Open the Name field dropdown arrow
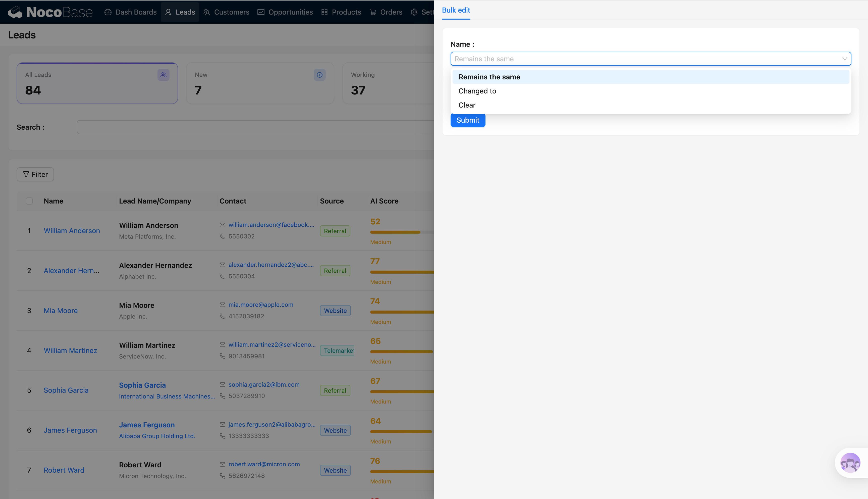Image resolution: width=868 pixels, height=499 pixels. [x=844, y=59]
